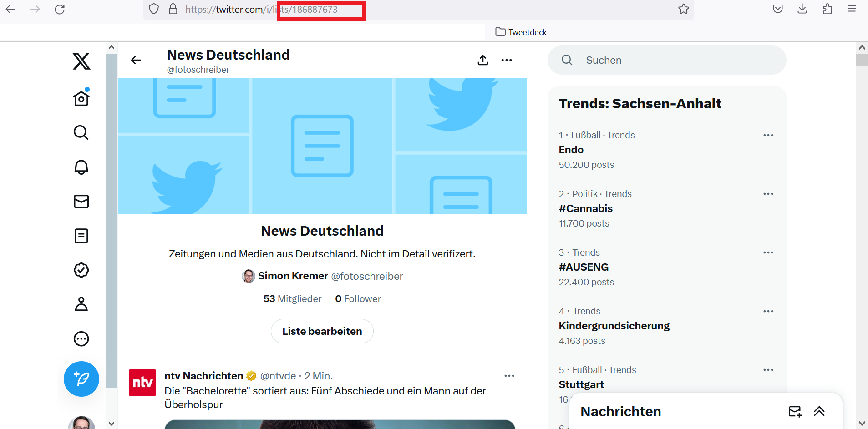Open the #AUSENG trend
Screen dimensions: 868x429
pyautogui.click(x=584, y=267)
